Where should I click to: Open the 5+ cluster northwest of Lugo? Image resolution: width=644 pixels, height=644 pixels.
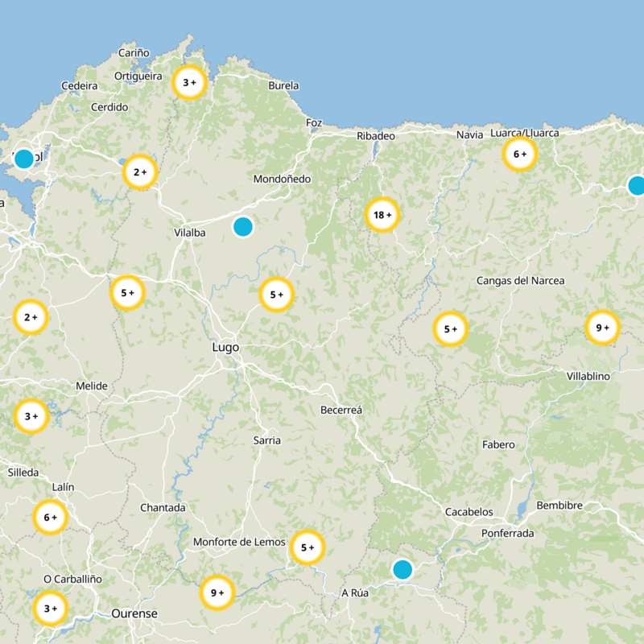tap(127, 293)
